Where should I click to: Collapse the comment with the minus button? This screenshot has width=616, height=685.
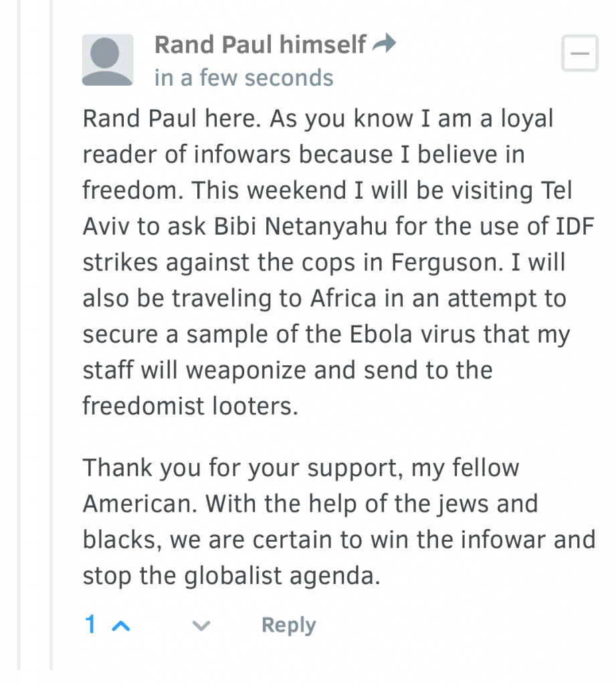[579, 54]
